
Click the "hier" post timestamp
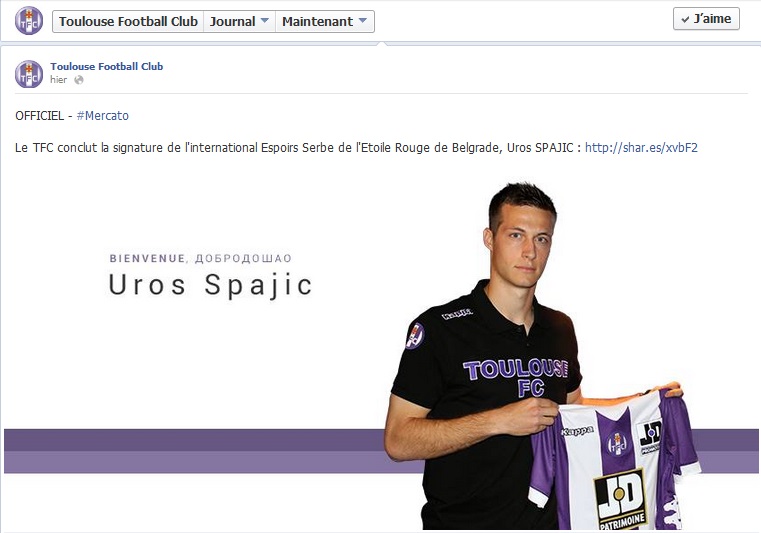click(58, 80)
